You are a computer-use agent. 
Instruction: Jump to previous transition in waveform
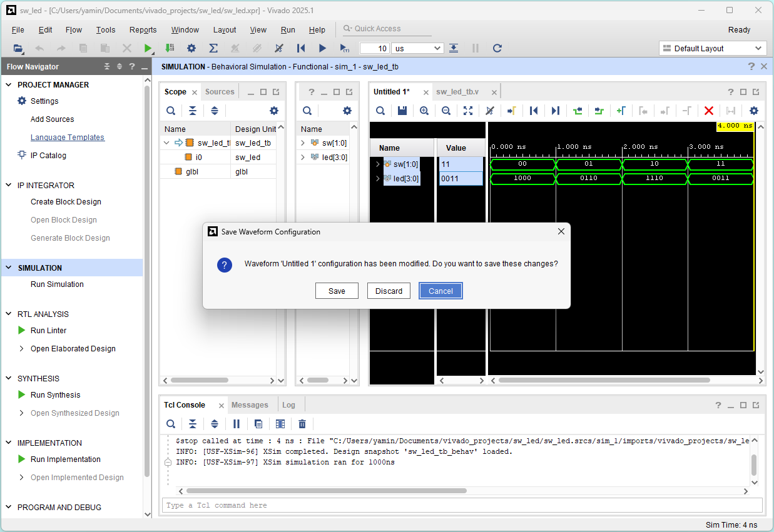pyautogui.click(x=577, y=111)
